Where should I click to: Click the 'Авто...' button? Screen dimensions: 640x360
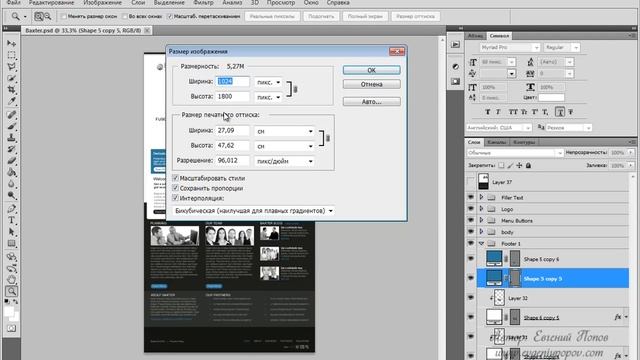tap(371, 102)
